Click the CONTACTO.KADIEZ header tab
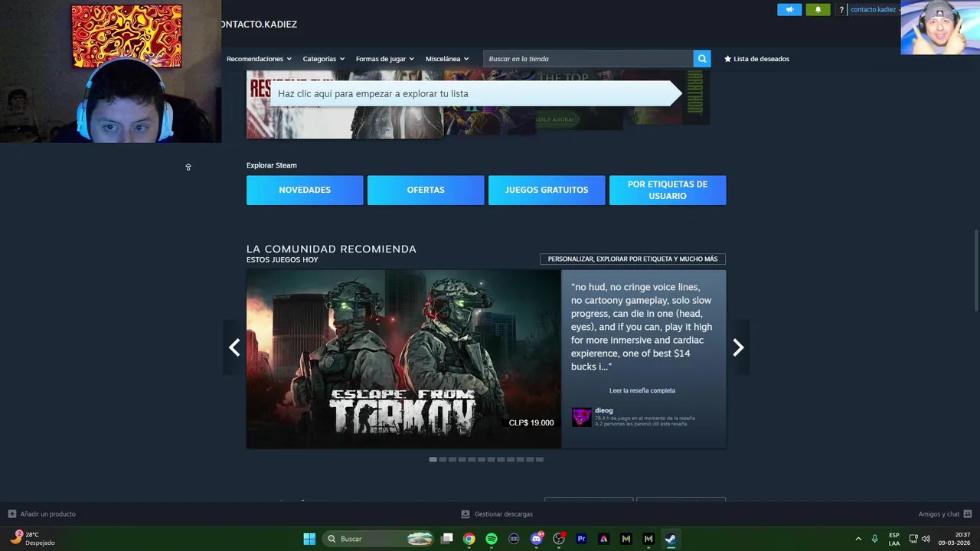 coord(258,24)
